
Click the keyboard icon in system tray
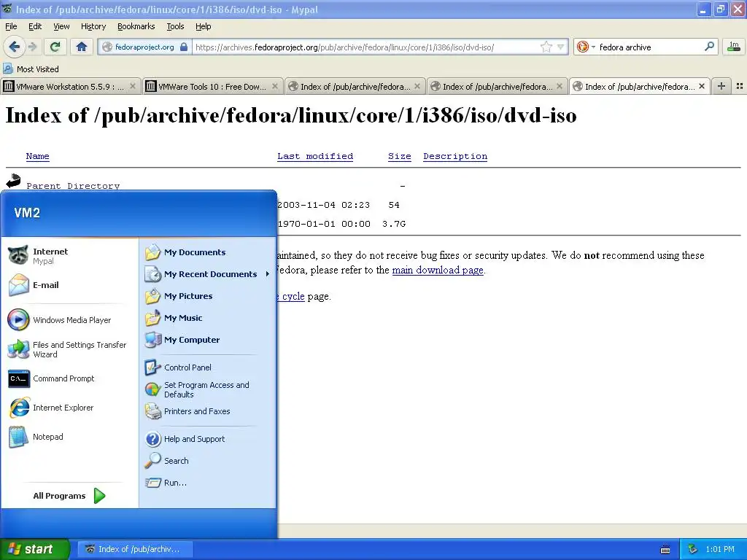pos(665,550)
